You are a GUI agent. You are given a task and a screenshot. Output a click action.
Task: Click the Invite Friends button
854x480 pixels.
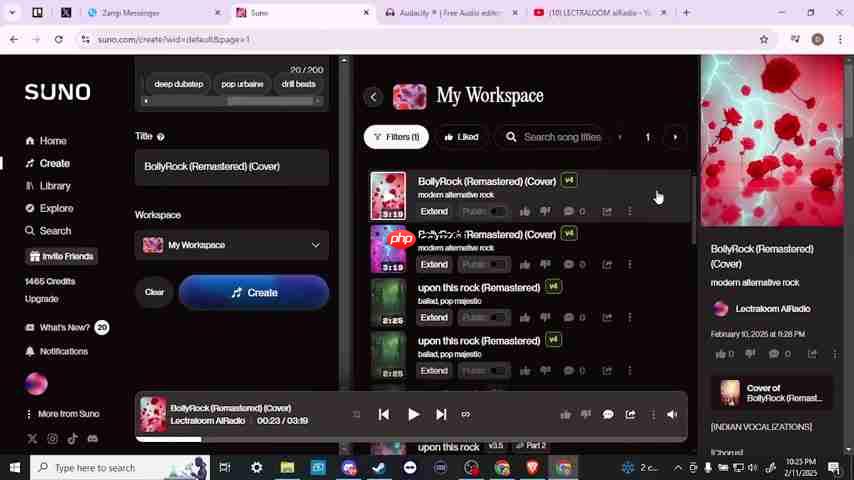(x=61, y=257)
